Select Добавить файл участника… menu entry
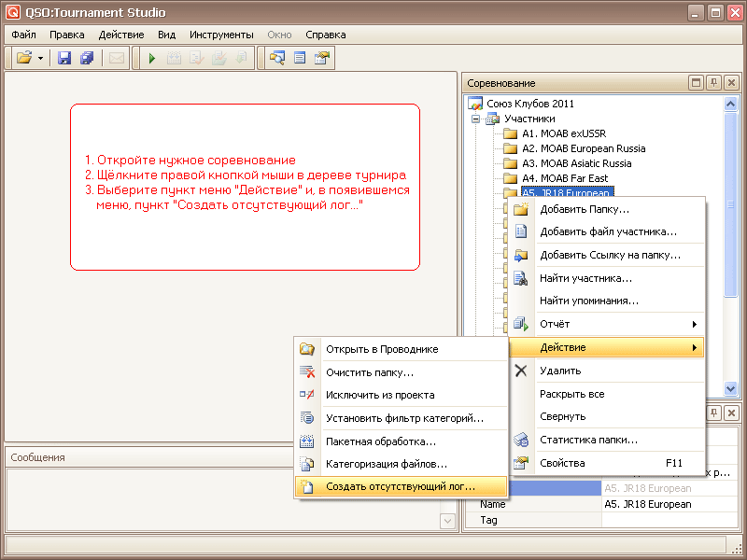This screenshot has height=560, width=747. (607, 231)
